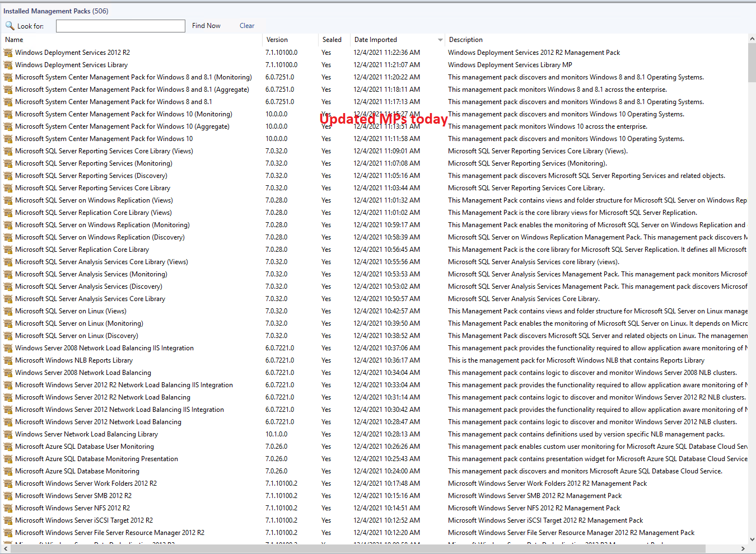Image resolution: width=756 pixels, height=554 pixels.
Task: Sort by the Name column header
Action: coord(14,40)
